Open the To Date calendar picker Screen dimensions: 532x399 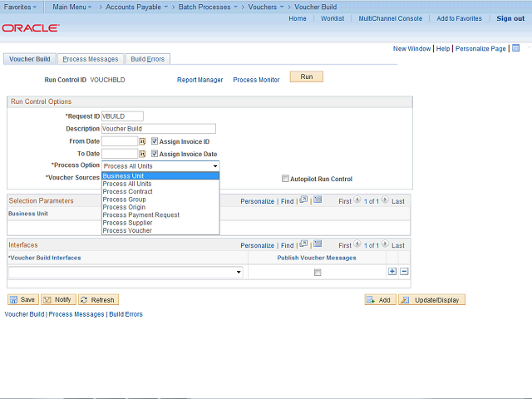point(142,154)
